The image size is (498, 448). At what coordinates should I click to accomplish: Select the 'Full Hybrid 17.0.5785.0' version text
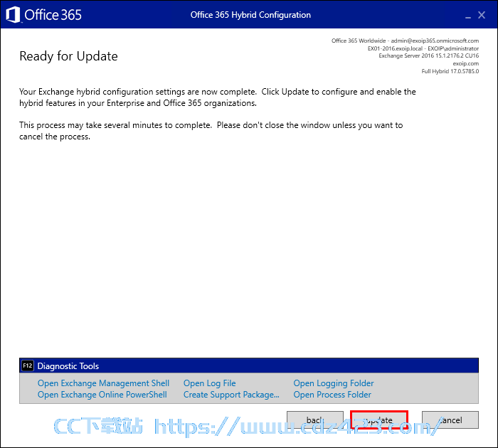pos(450,71)
